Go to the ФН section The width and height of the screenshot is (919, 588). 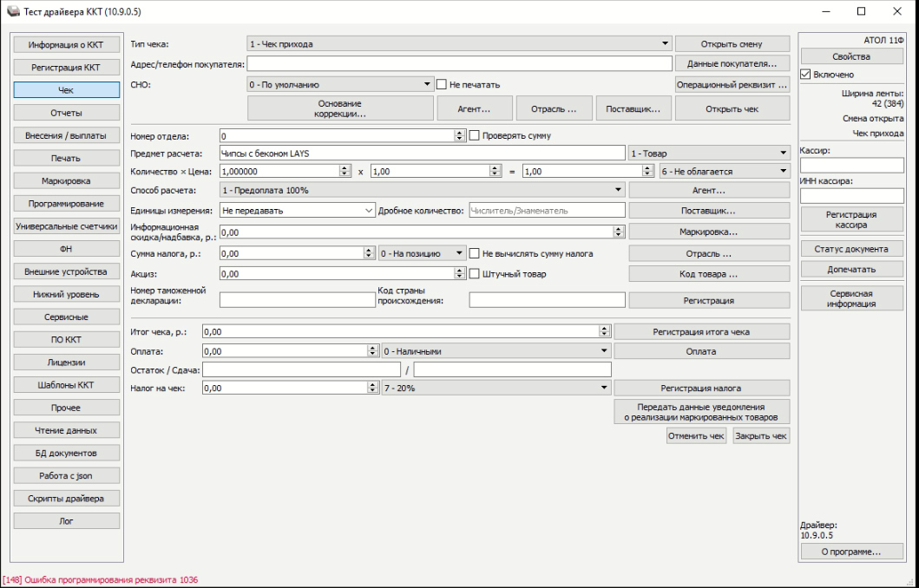pos(66,249)
